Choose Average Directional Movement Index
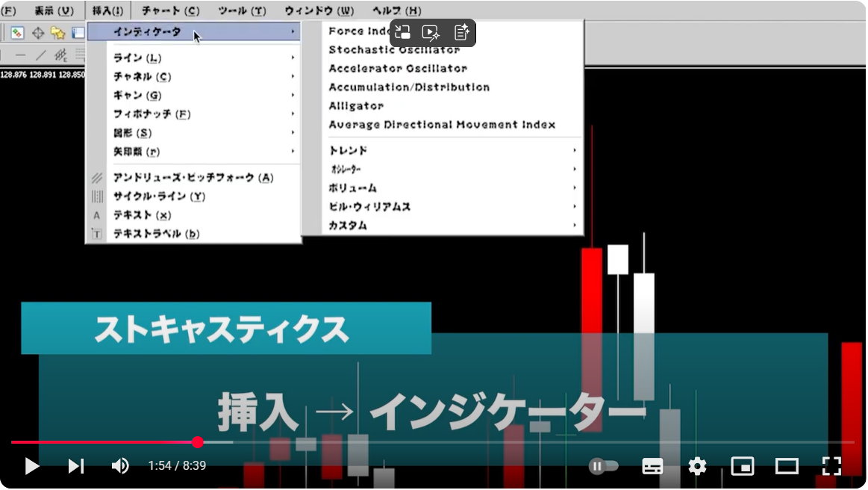Screen dimensions: 868x490 point(452,125)
